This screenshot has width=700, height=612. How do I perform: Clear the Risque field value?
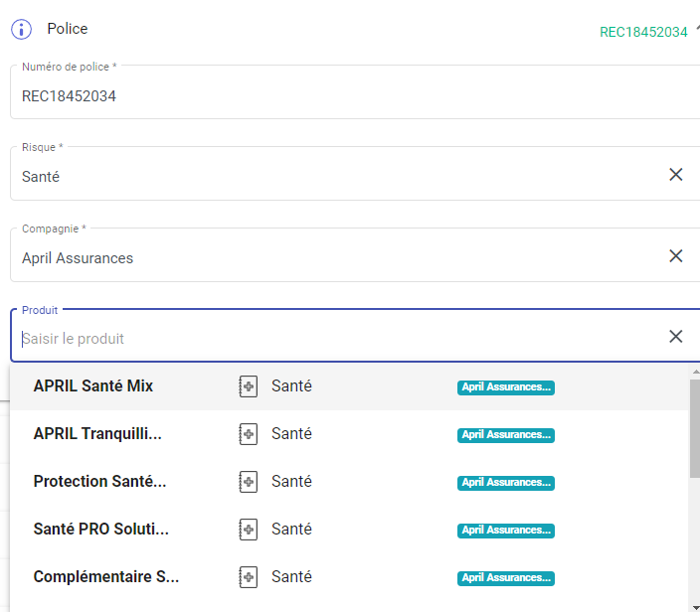tap(675, 175)
